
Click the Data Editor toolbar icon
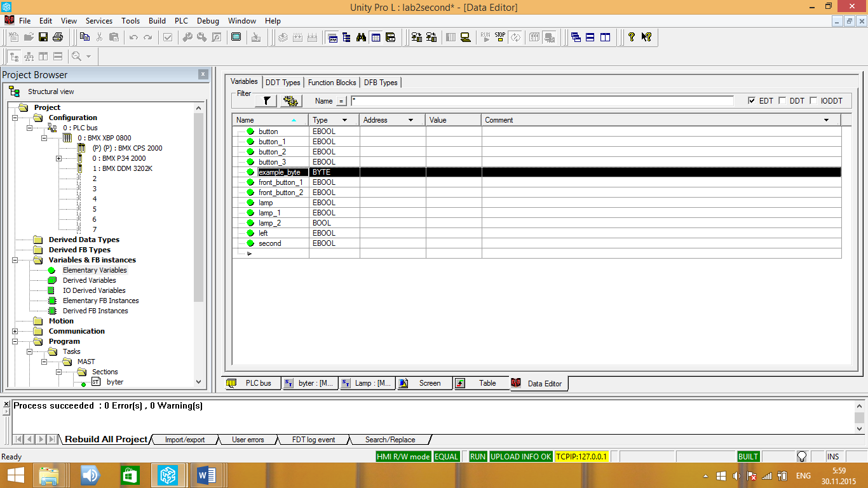point(376,37)
